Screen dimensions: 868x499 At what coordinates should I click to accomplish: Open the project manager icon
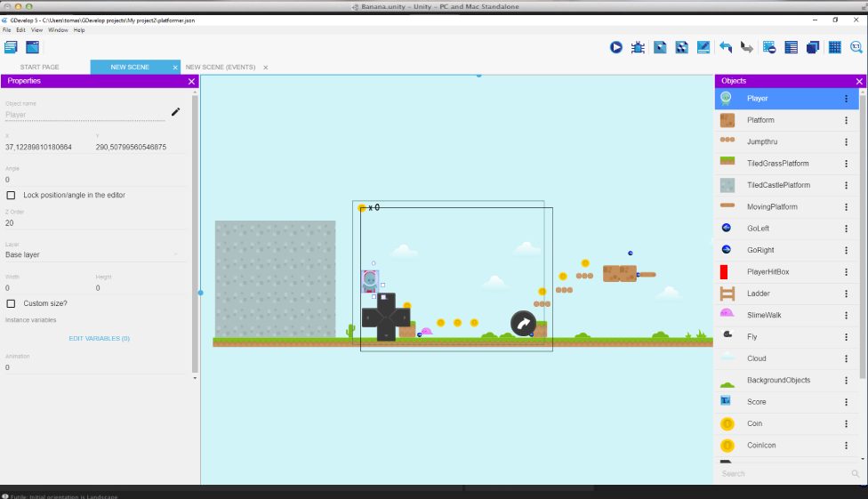[11, 47]
